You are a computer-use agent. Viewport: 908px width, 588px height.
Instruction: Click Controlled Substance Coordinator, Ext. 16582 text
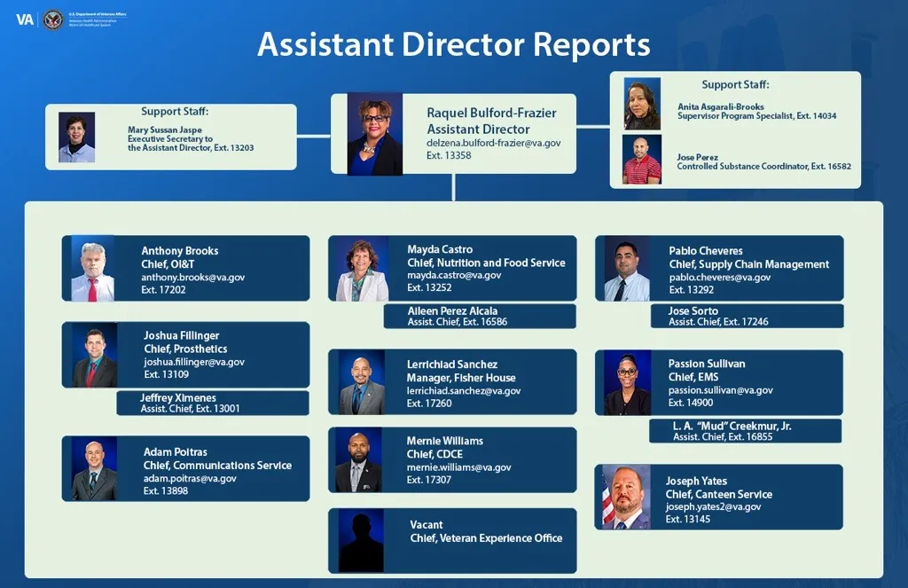pyautogui.click(x=763, y=166)
